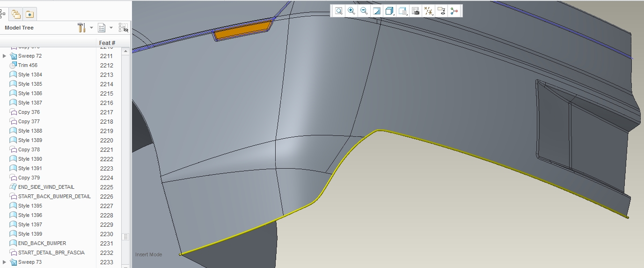Select END_SIDE_WIND_DETAIL in the tree
This screenshot has height=268, width=644.
point(46,187)
